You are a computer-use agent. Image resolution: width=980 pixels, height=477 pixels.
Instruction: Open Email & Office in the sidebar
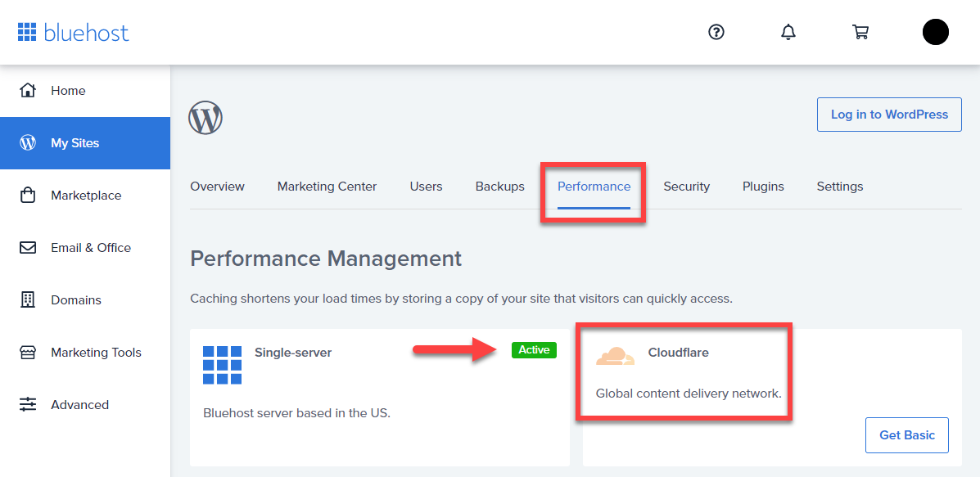point(85,248)
